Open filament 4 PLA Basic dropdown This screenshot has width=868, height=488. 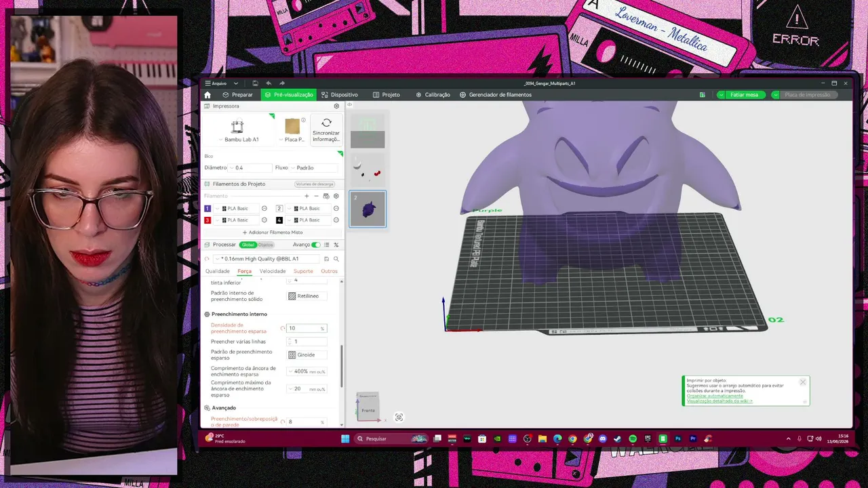(x=308, y=220)
